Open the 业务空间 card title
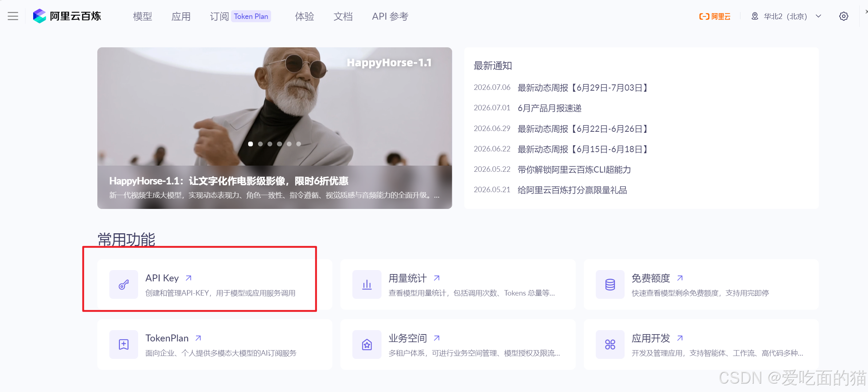This screenshot has height=392, width=868. coord(408,338)
